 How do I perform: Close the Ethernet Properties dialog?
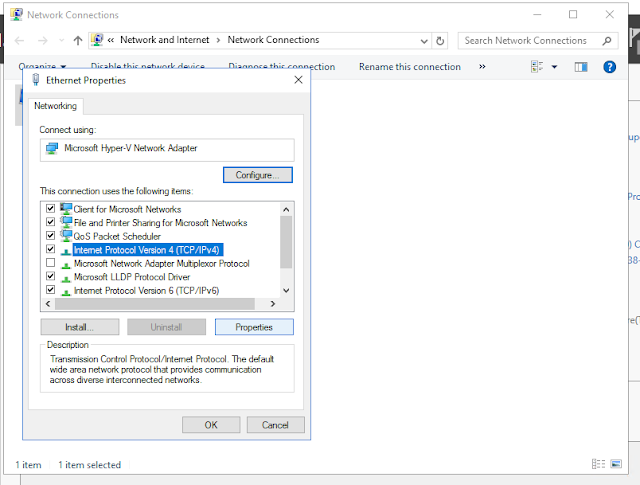point(298,80)
